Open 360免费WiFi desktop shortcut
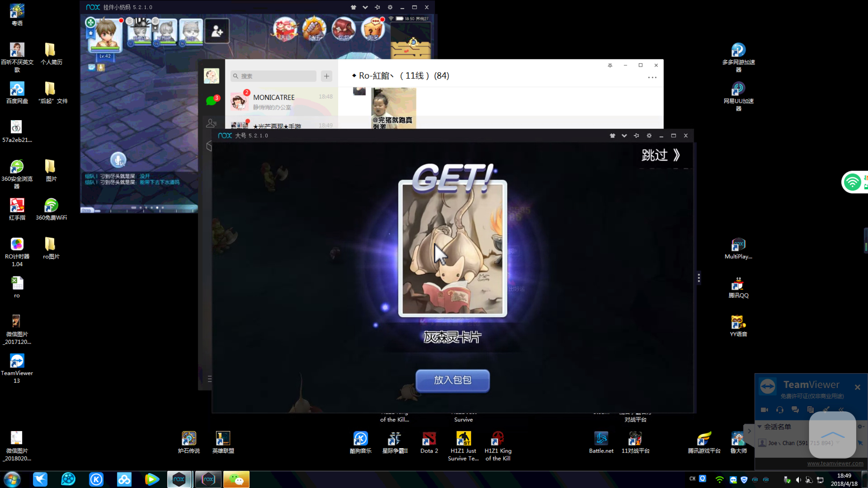Screen dimensions: 868x488 [x=51, y=209]
